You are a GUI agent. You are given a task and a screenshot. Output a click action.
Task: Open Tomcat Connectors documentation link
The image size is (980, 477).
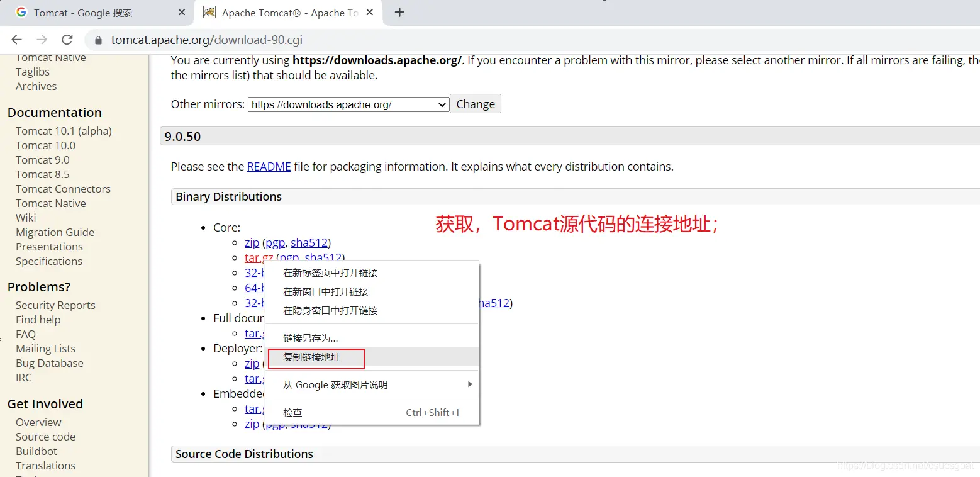click(63, 189)
